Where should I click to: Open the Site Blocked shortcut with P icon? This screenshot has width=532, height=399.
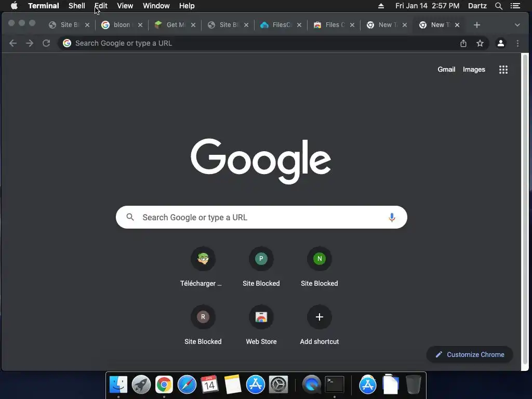pyautogui.click(x=261, y=268)
